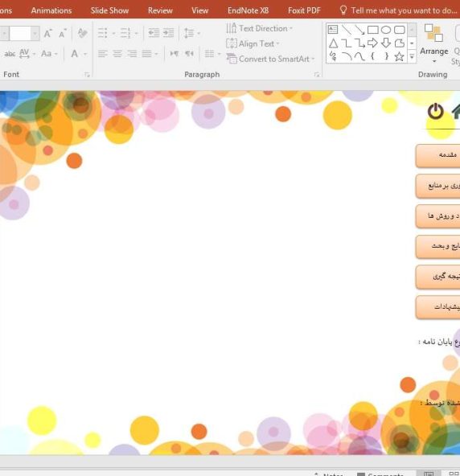Choose the Oval shape in the gallery
460x476 pixels.
(386, 30)
